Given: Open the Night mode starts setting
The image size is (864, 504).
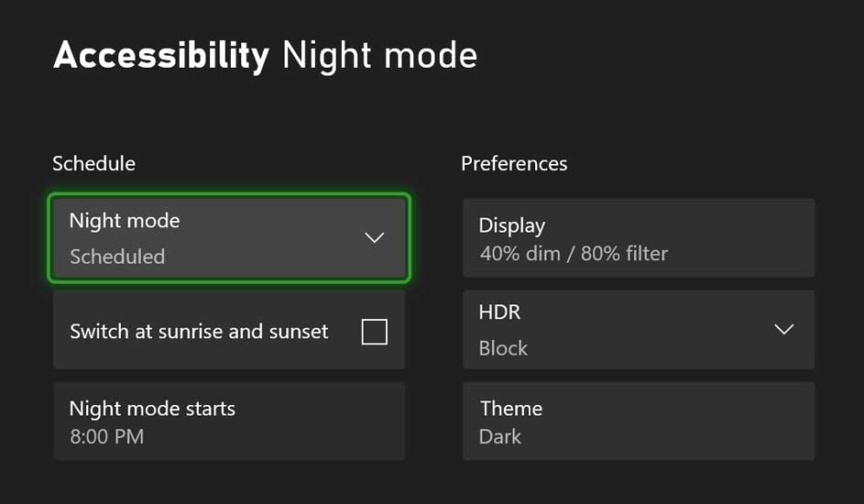Looking at the screenshot, I should [229, 422].
